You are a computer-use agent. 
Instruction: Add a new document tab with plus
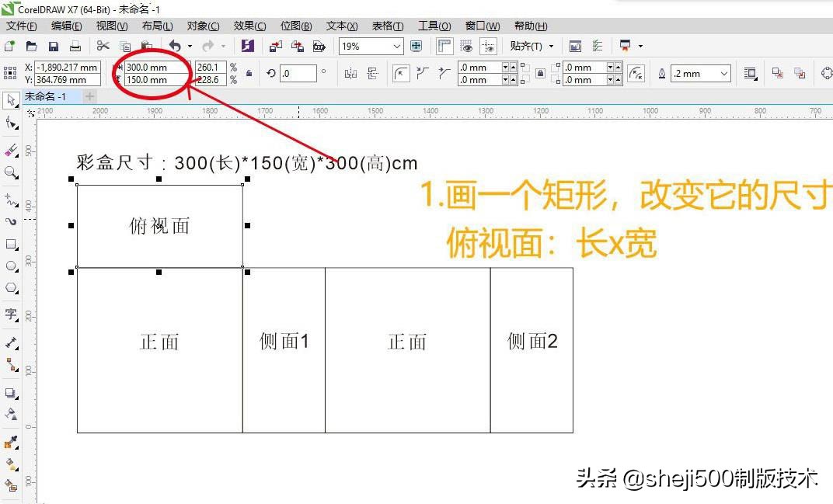point(90,96)
